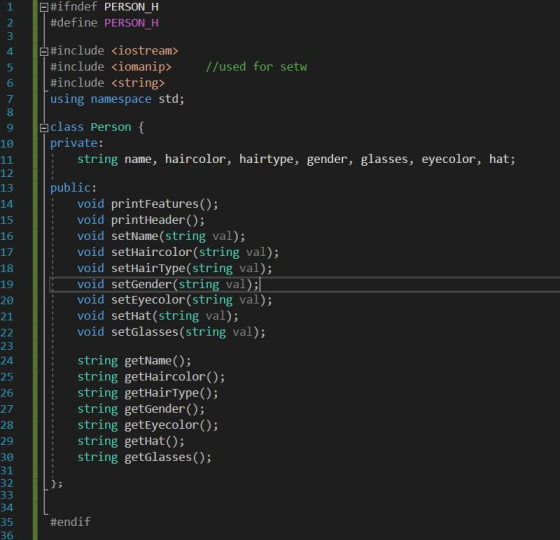Click the eyecolor member variable
Image resolution: width=560 pixels, height=540 pixels.
pos(448,159)
